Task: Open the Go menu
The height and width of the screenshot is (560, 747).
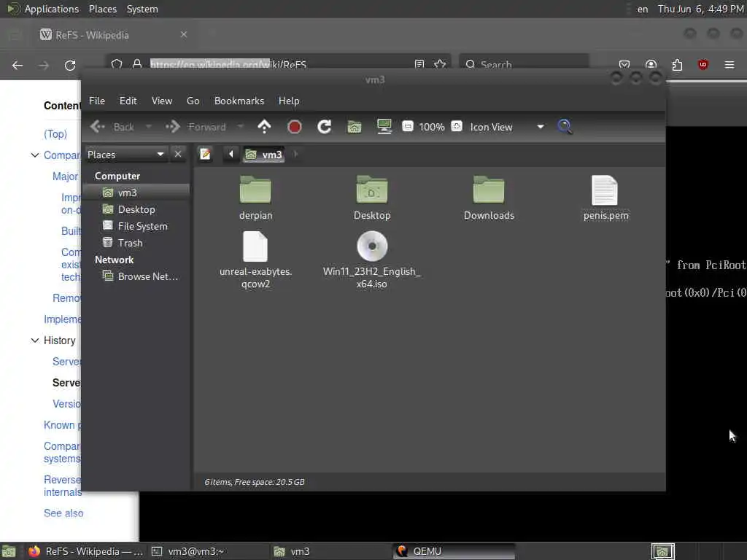Action: coord(193,101)
